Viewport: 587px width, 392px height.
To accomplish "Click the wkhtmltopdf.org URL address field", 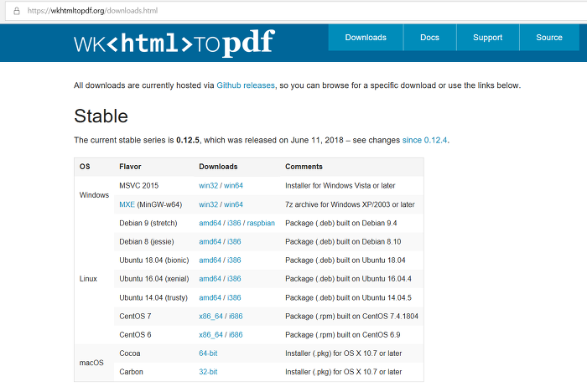I will pos(296,11).
